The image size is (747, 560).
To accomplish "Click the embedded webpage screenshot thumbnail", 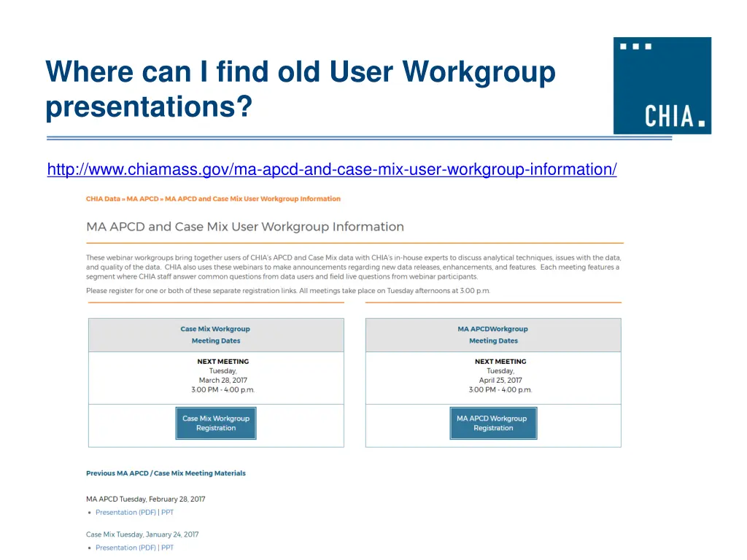I will click(x=355, y=372).
